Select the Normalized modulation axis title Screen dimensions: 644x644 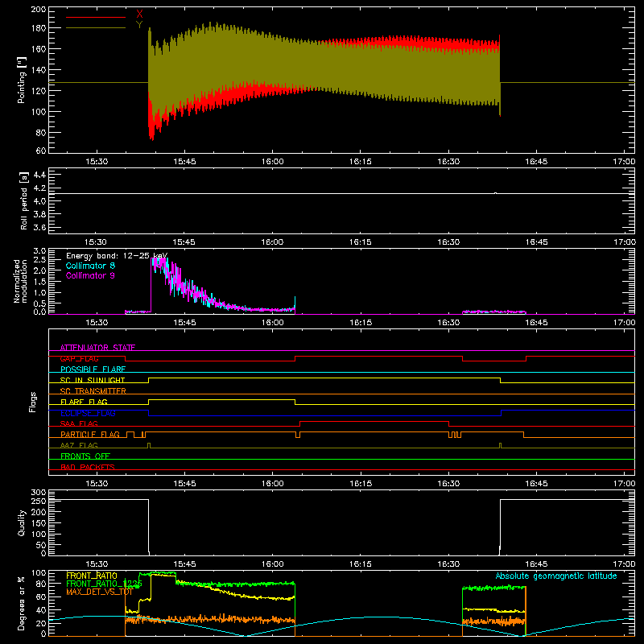(x=20, y=281)
